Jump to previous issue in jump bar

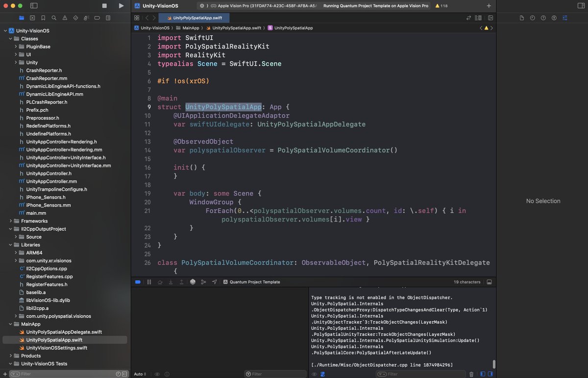[x=481, y=28]
